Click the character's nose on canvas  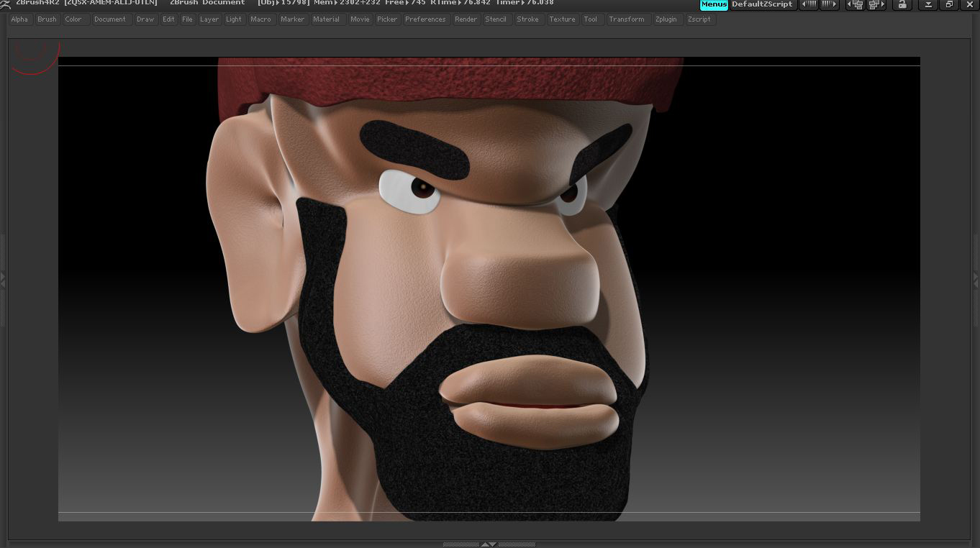coord(520,282)
